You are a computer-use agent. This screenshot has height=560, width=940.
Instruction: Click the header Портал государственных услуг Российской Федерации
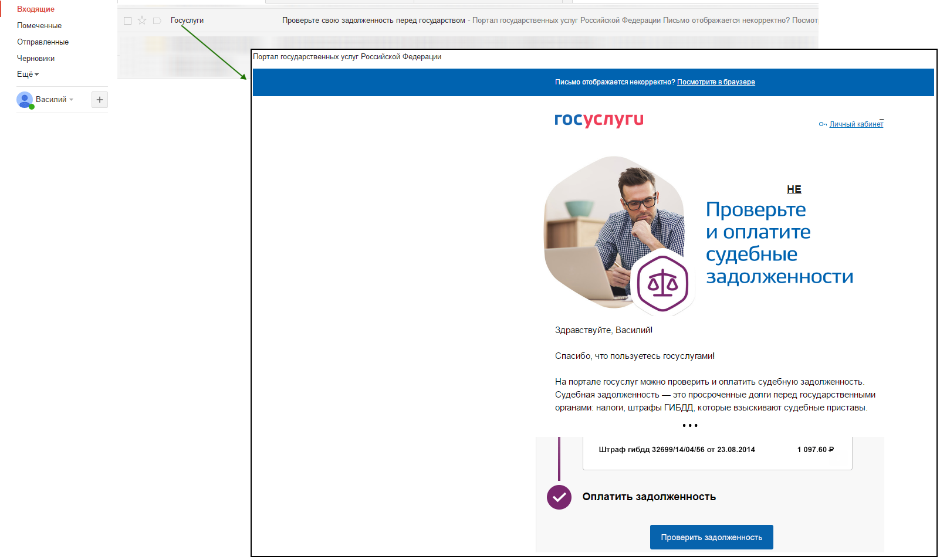coord(347,57)
